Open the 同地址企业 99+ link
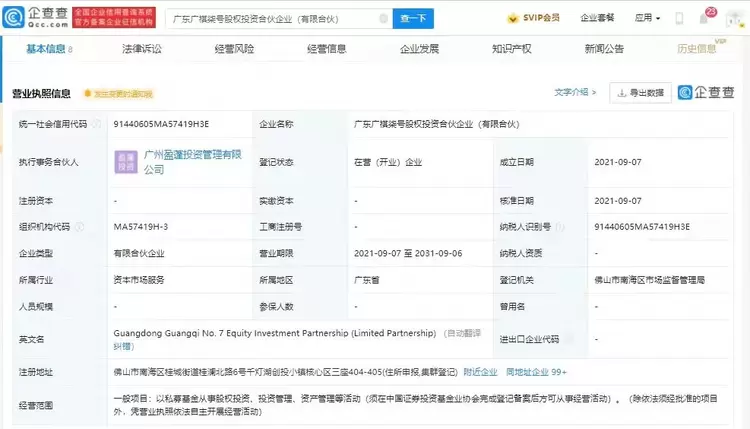 [536, 372]
